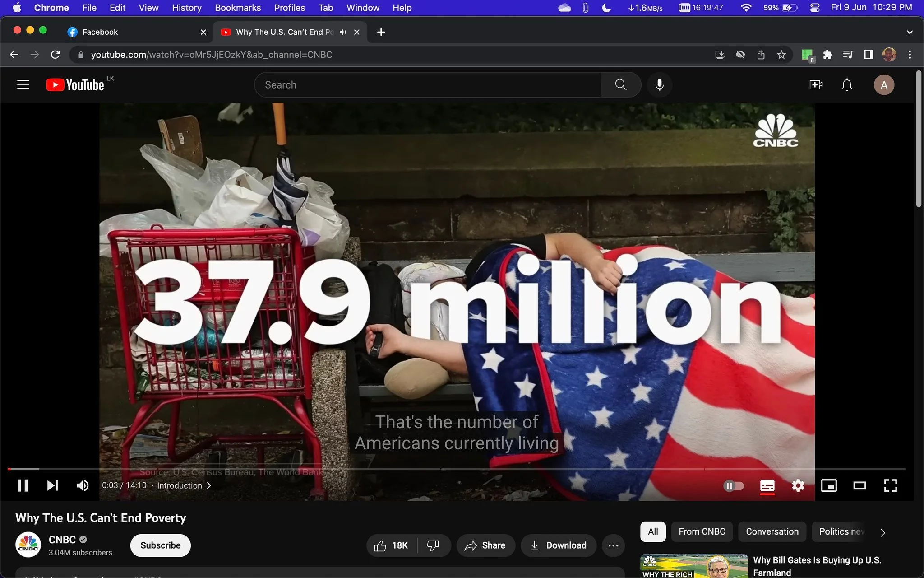Open the Apple menu

(17, 8)
